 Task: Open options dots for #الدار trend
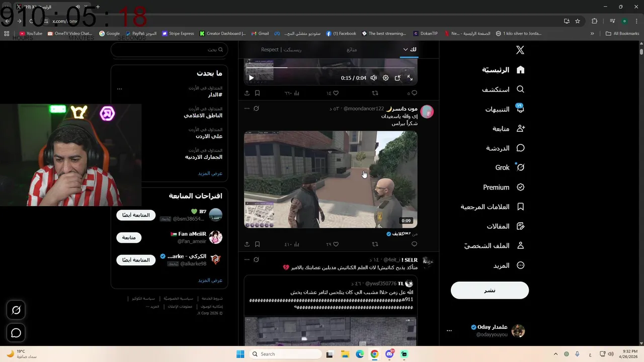[x=119, y=89]
